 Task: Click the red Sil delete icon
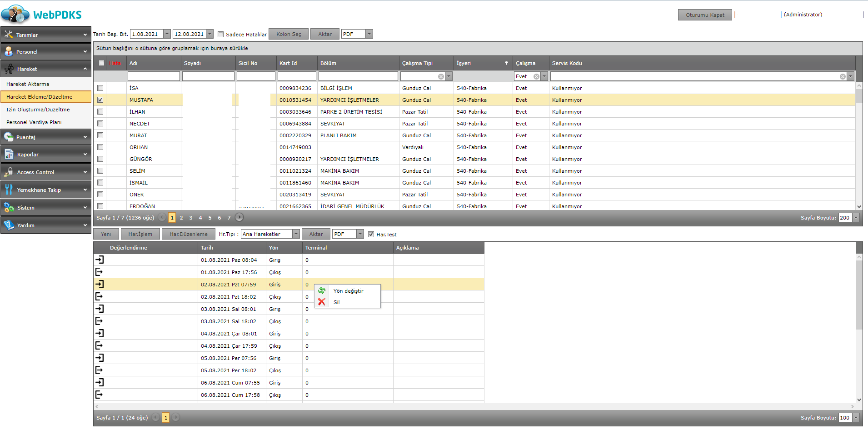(x=322, y=302)
